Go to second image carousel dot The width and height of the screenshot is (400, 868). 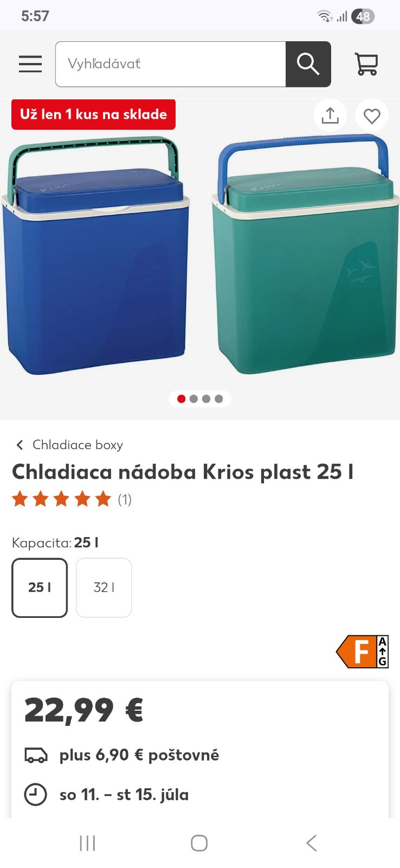tap(193, 399)
